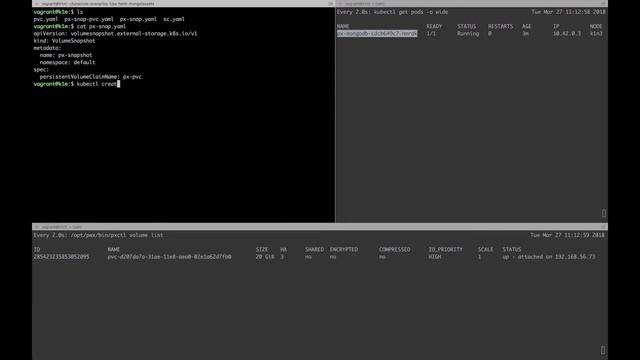Click the pvc-d207da7a volume name
This screenshot has width=640, height=360.
click(169, 257)
